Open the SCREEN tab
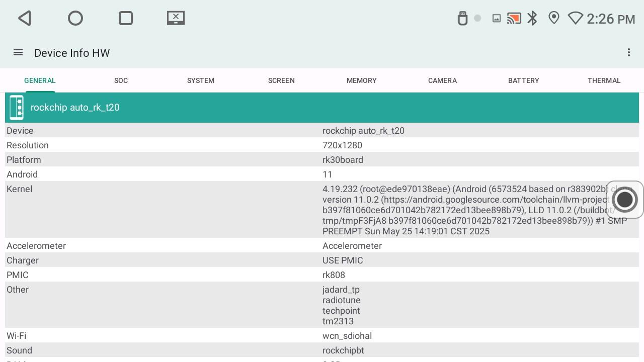644x362 pixels. click(x=281, y=80)
